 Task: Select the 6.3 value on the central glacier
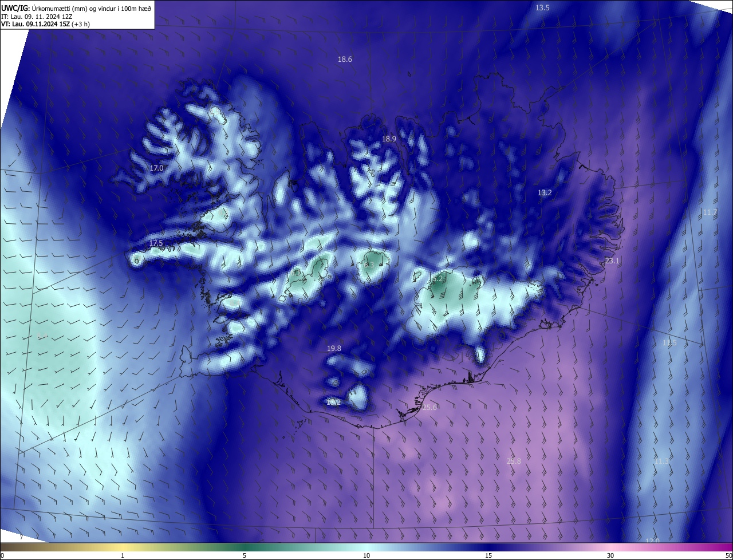[x=369, y=265]
